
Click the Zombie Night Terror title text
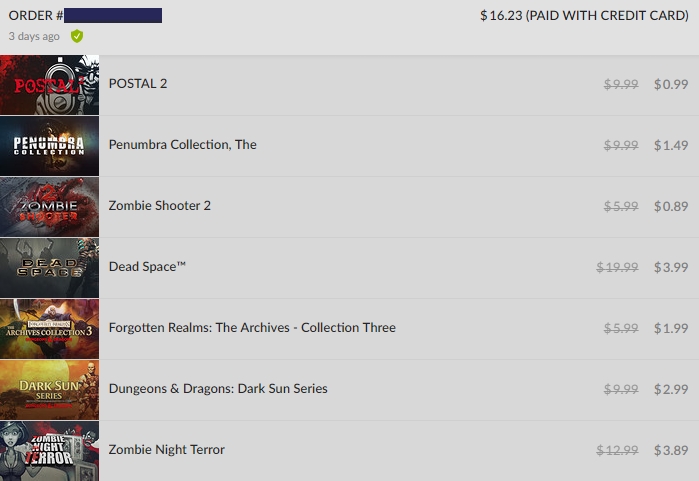pos(167,450)
